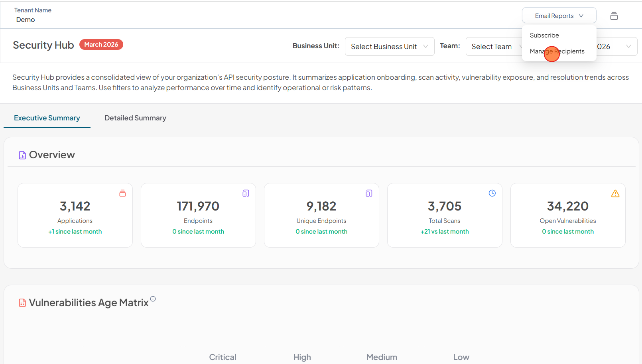Screen dimensions: 642x364
Task: Expand the month selector chevron at far right
Action: pos(628,47)
